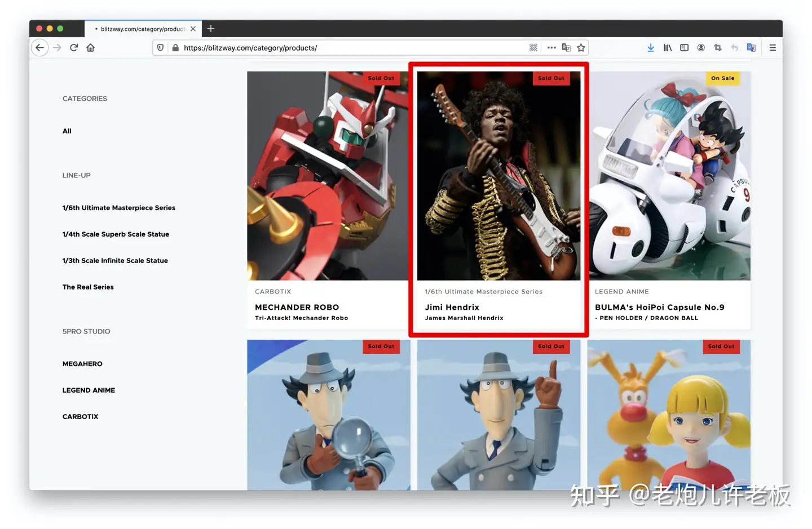Screen dimensions: 812x529
Task: Click '- PEN HOLDER / DRAGON BALL' subtitle
Action: pos(647,318)
